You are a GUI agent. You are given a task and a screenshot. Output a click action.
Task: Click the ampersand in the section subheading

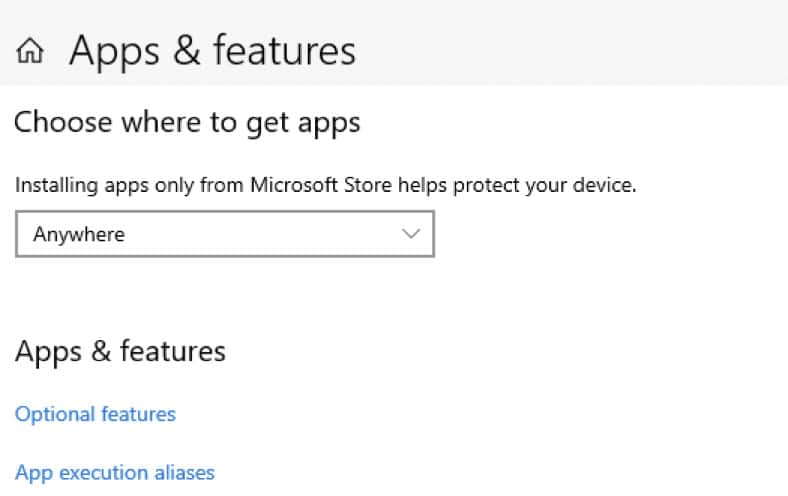101,351
